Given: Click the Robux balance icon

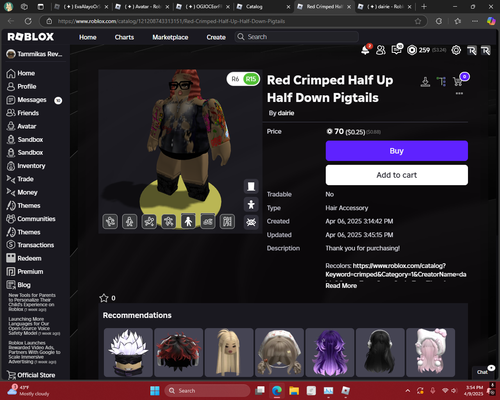Looking at the screenshot, I should pos(412,50).
